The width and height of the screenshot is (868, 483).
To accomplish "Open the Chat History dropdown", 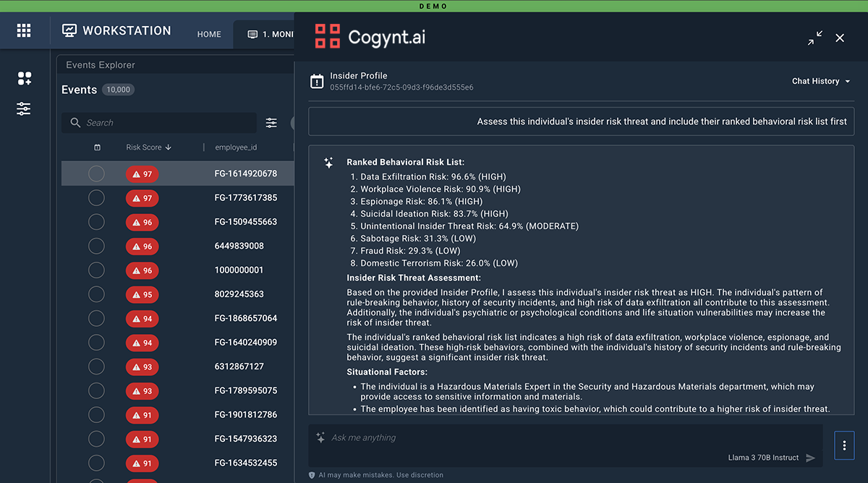I will [x=821, y=81].
